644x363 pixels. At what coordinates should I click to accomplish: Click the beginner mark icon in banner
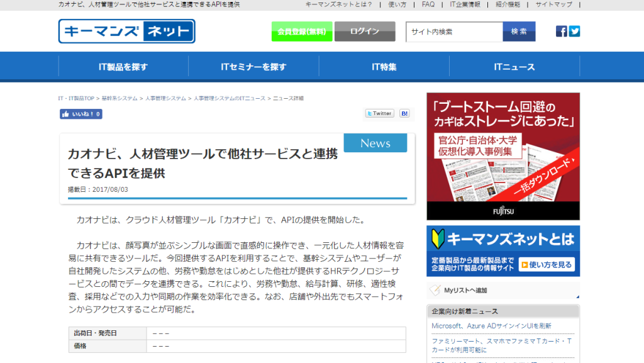pyautogui.click(x=438, y=239)
